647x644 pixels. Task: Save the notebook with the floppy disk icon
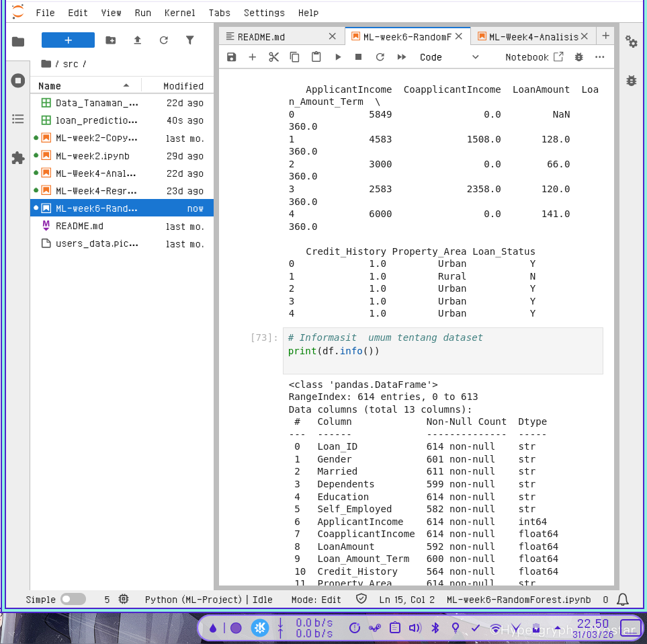[232, 57]
